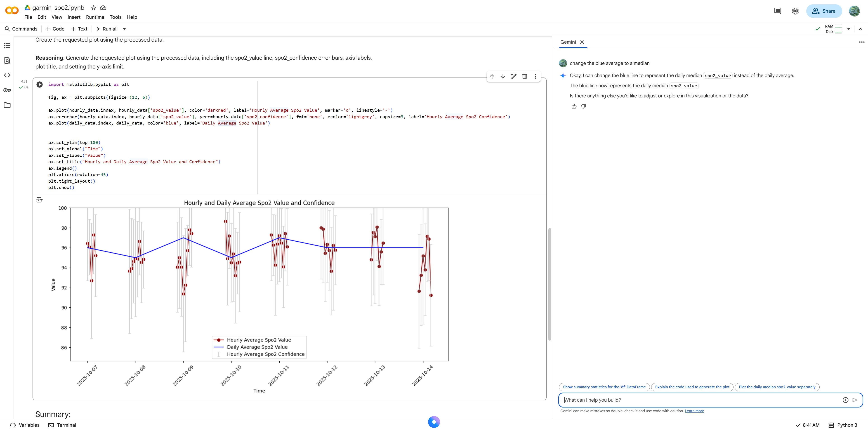Open settings gear icon
Image resolution: width=868 pixels, height=431 pixels.
pyautogui.click(x=795, y=11)
